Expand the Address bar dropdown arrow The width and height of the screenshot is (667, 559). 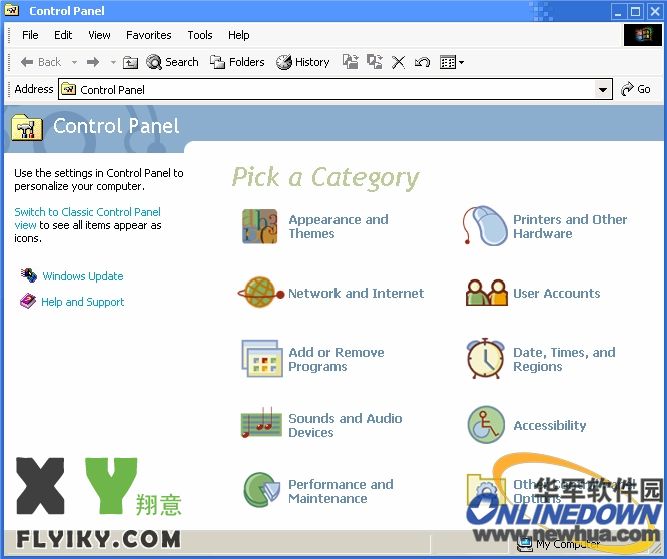point(602,89)
